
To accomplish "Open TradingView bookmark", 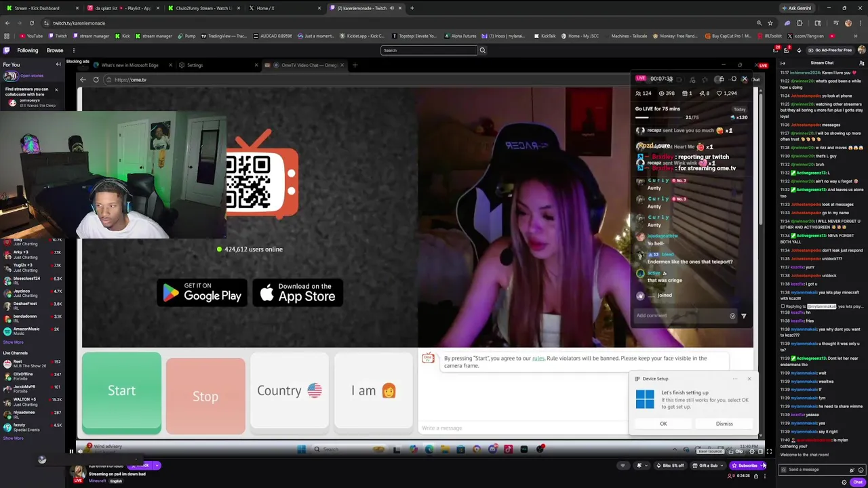I will [224, 36].
